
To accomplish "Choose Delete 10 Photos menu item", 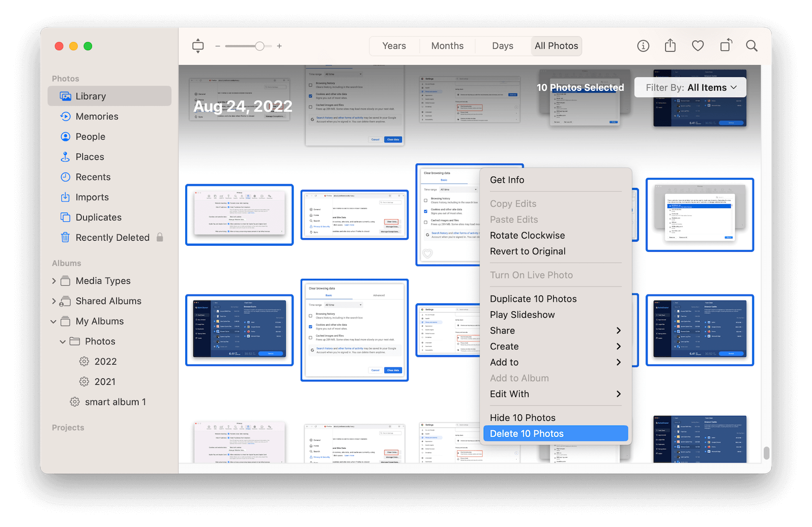I will (x=556, y=434).
